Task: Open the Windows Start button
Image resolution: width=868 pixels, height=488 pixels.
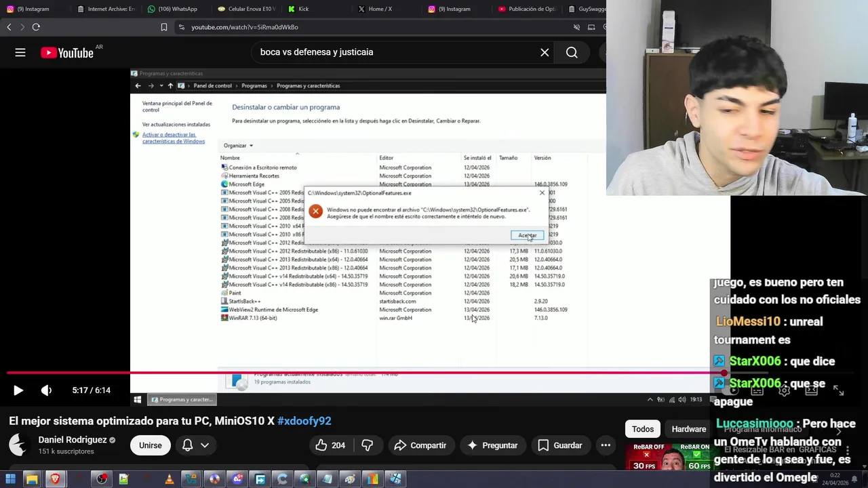Action: point(10,479)
